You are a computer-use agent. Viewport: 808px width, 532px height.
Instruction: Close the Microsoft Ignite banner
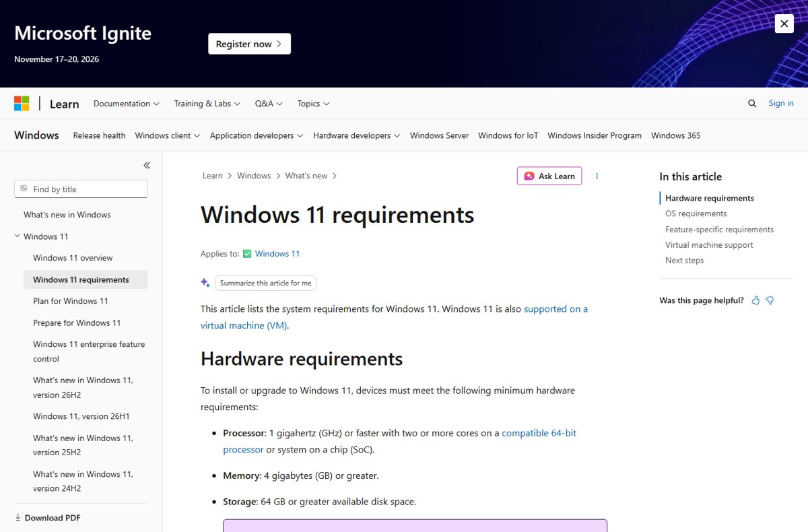tap(784, 24)
